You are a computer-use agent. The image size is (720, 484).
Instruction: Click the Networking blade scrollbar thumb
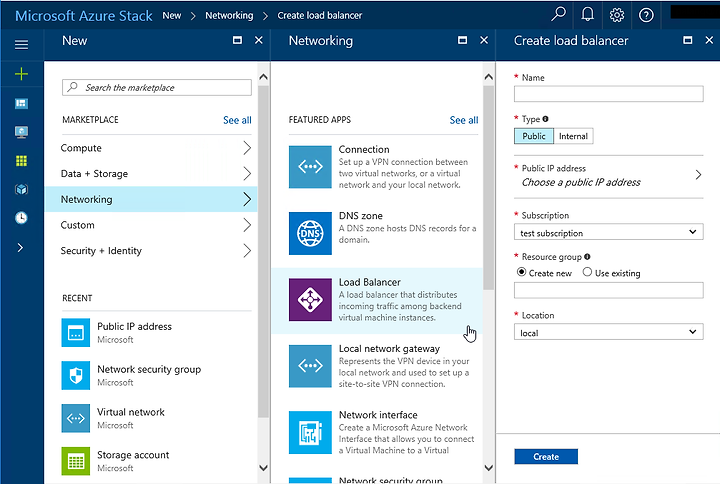(x=489, y=188)
